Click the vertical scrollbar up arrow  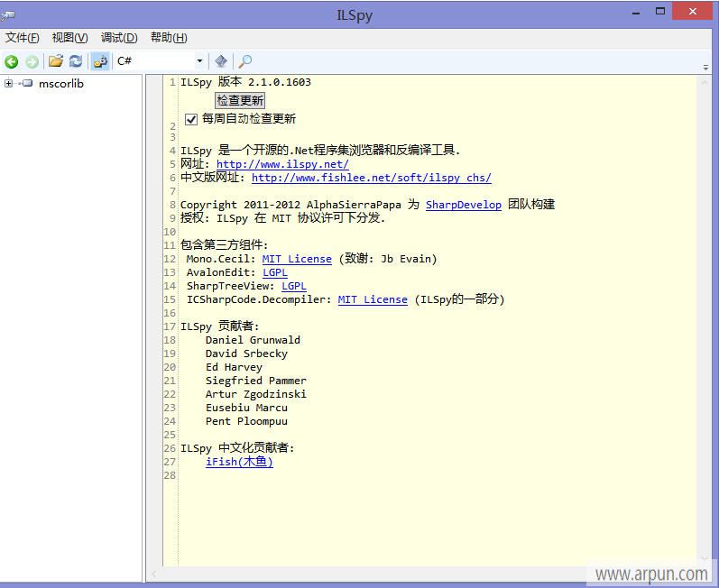pyautogui.click(x=704, y=82)
